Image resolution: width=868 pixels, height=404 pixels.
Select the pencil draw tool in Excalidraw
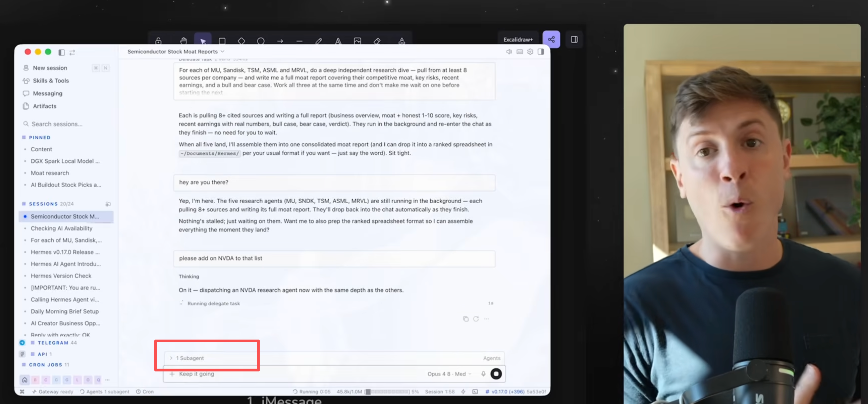click(x=318, y=41)
